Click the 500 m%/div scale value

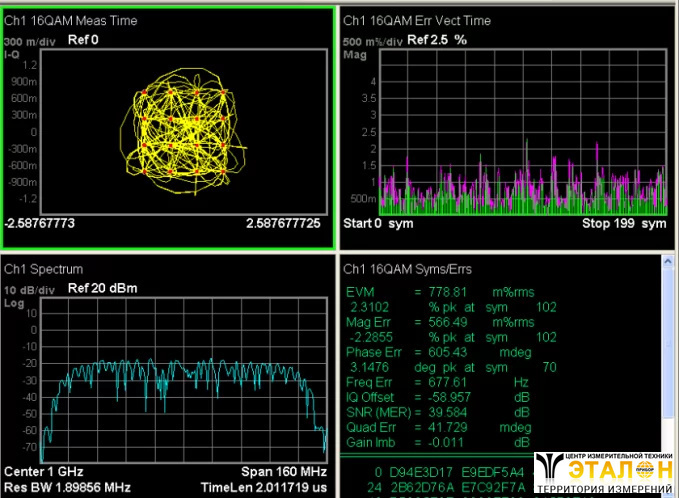click(371, 41)
